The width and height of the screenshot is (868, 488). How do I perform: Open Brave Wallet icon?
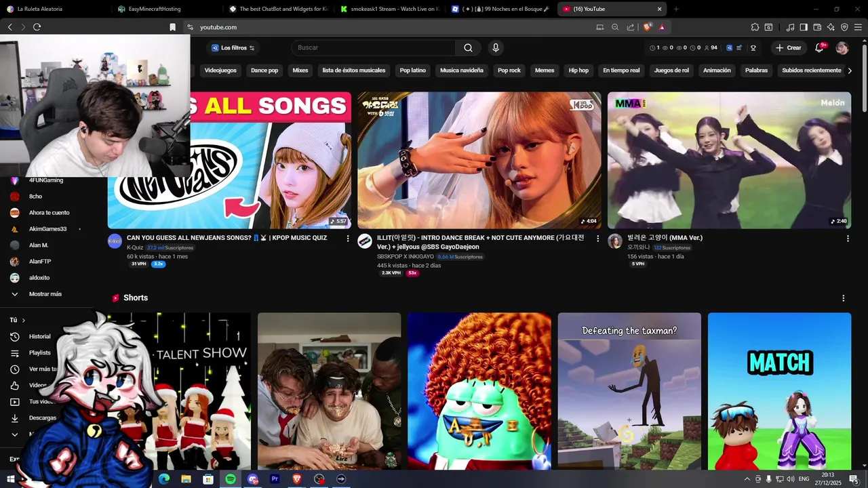point(817,27)
